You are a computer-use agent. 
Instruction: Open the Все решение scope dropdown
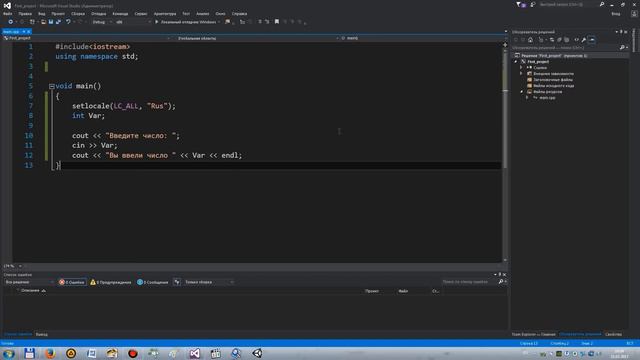tap(29, 282)
